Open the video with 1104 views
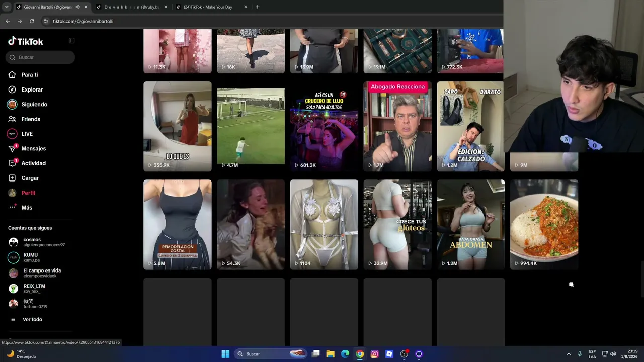 pos(324,225)
